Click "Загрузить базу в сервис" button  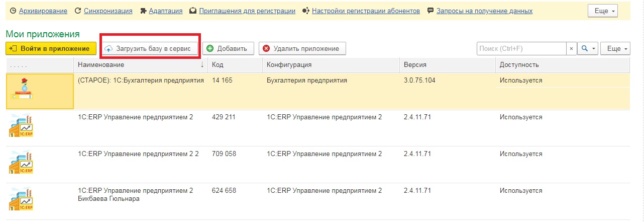[x=149, y=48]
